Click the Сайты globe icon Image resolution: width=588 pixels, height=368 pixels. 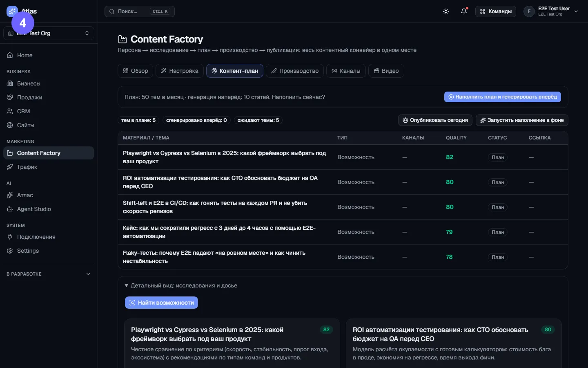point(10,125)
